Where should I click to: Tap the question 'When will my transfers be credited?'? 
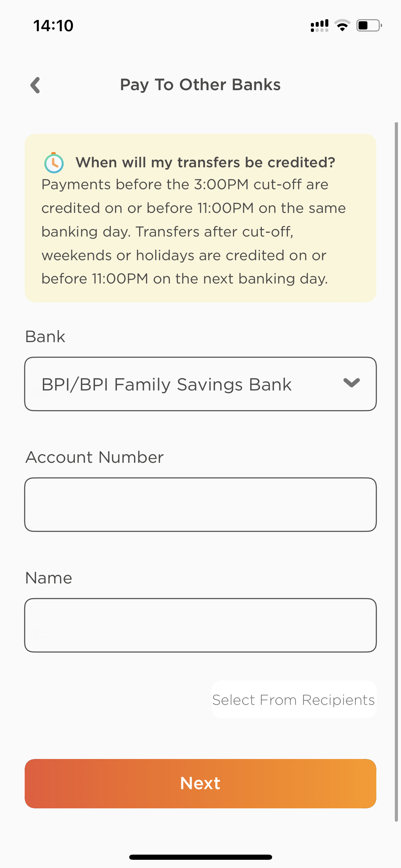coord(206,162)
